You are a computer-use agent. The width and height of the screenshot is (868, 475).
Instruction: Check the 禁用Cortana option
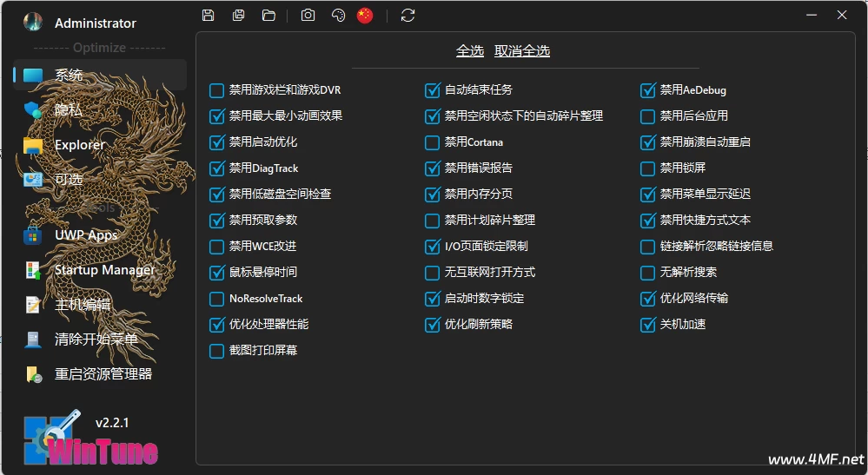click(x=432, y=142)
